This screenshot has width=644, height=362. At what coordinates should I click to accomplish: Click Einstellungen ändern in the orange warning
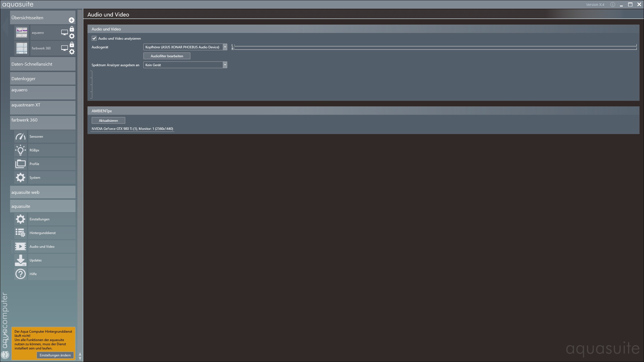pyautogui.click(x=55, y=355)
